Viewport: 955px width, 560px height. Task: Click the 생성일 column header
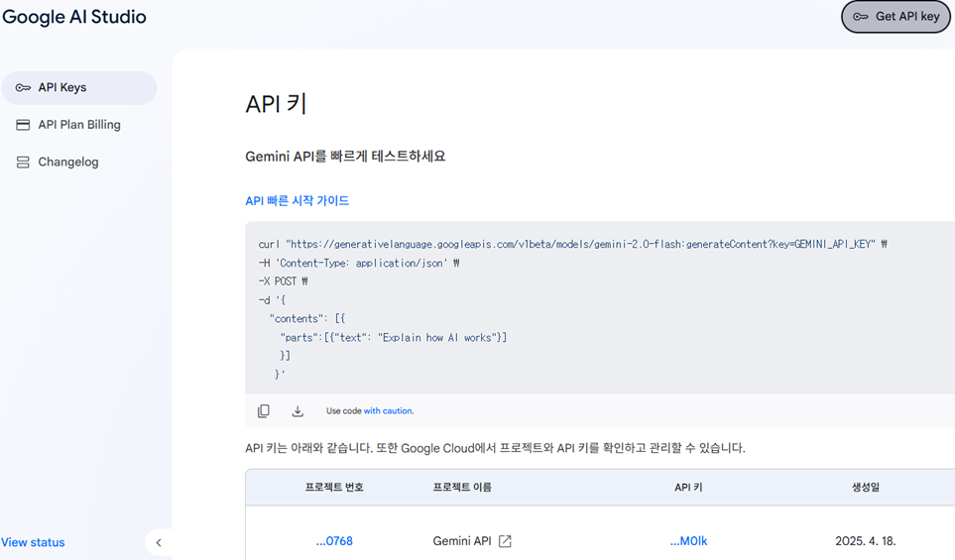[x=866, y=487]
